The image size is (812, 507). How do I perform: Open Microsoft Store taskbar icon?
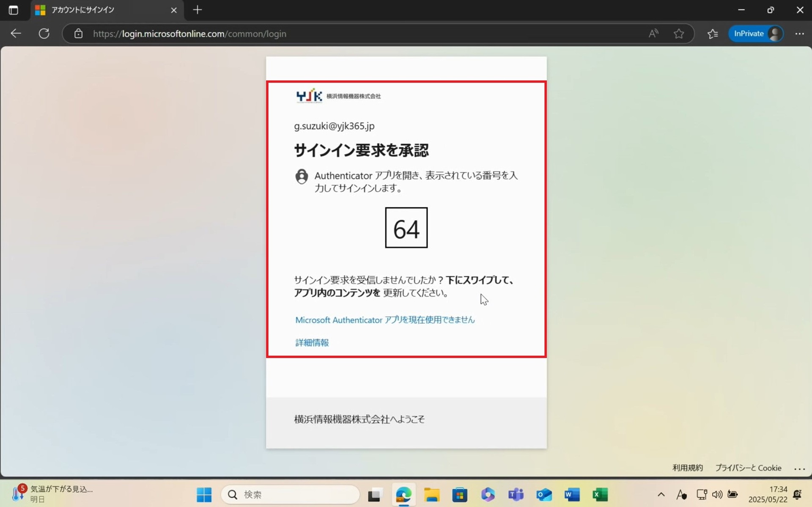pos(460,494)
